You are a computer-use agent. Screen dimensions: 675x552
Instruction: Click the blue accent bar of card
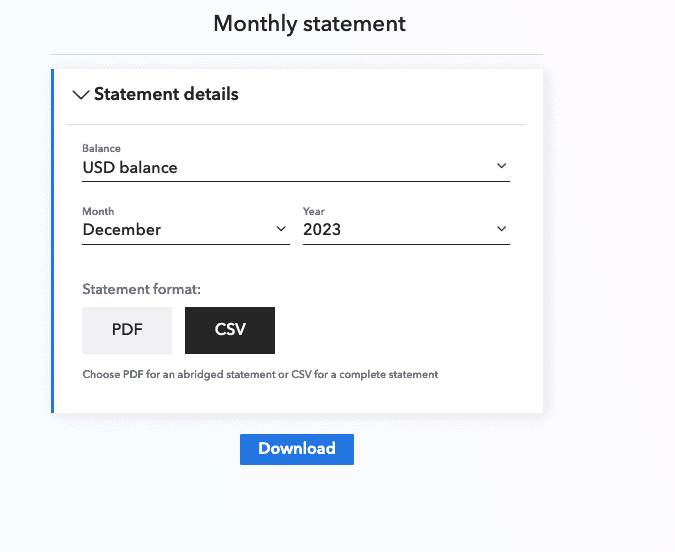click(x=53, y=241)
